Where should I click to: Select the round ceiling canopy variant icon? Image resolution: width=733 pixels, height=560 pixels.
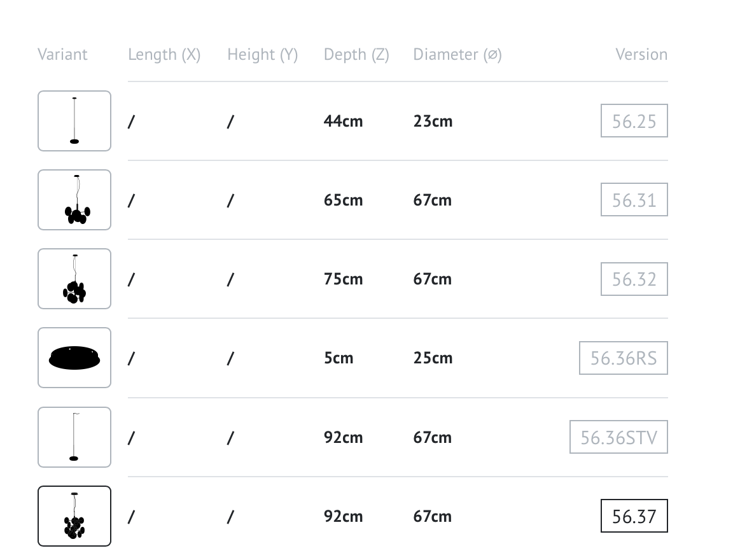pos(74,358)
